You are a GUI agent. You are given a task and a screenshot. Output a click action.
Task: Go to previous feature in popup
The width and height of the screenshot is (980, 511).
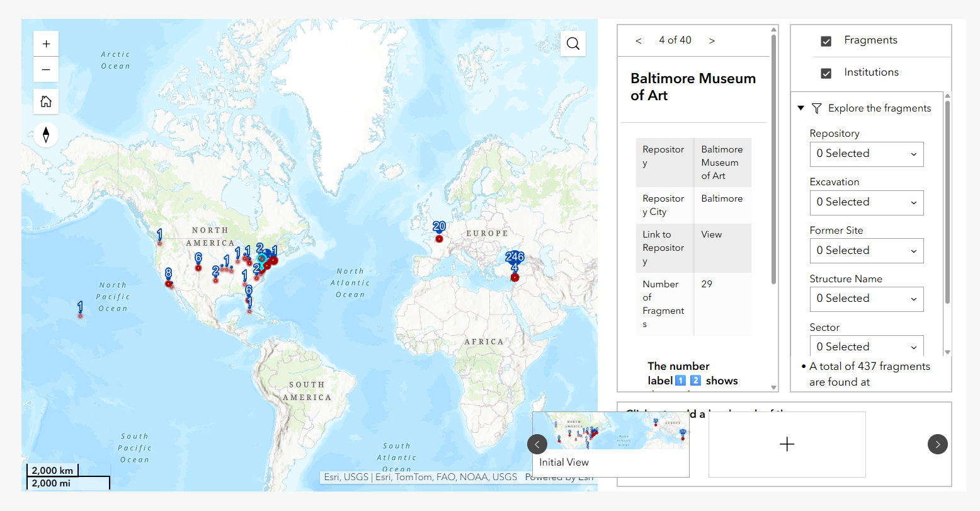point(639,40)
